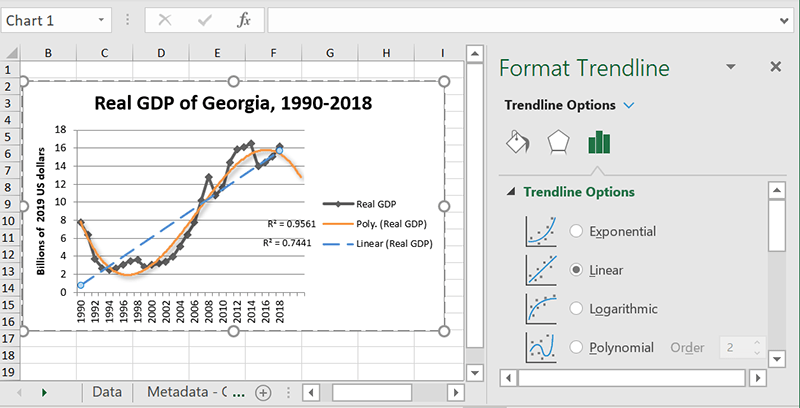Viewport: 800px width, 408px height.
Task: Select the Poly. (Real GDP) legend entry
Action: point(375,223)
